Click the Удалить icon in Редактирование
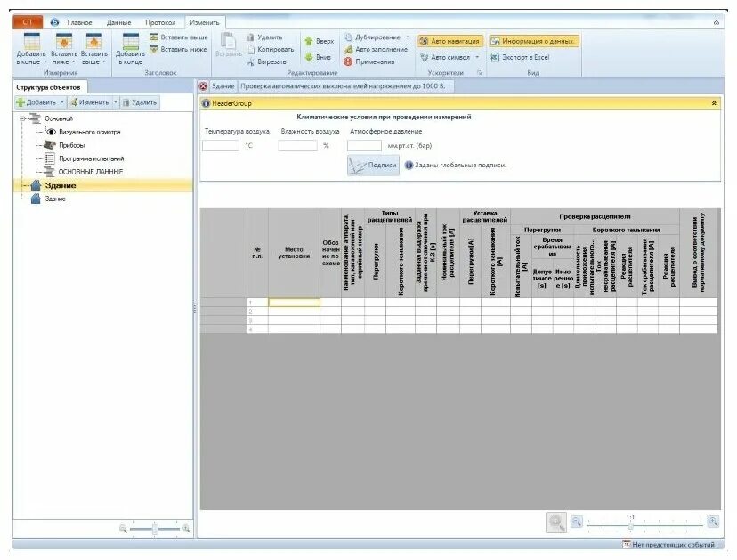Viewport: 737px width, 560px height. pos(250,37)
